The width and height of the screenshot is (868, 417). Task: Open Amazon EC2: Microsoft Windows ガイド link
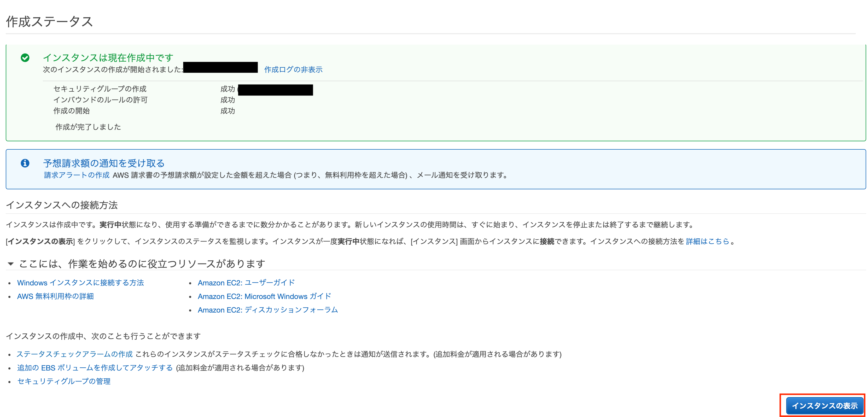[x=264, y=296]
